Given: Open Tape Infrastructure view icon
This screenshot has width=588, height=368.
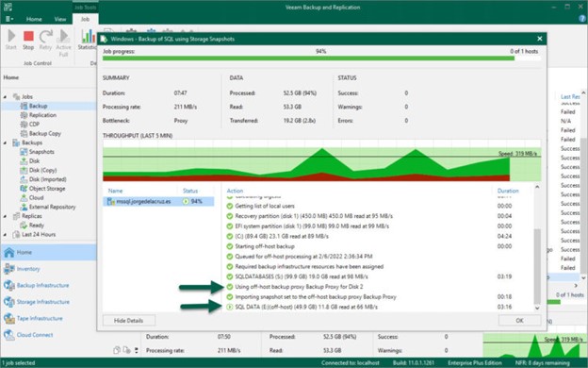Looking at the screenshot, I should (9, 318).
